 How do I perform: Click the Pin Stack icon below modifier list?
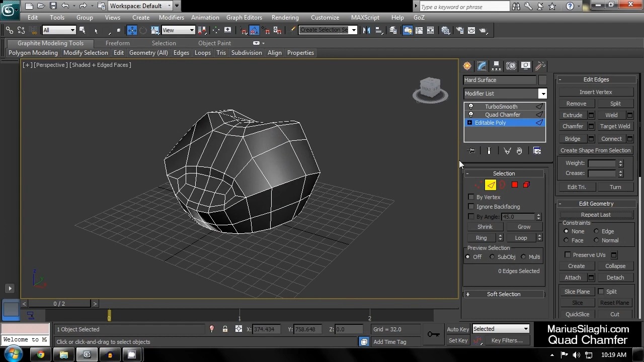coord(471,151)
